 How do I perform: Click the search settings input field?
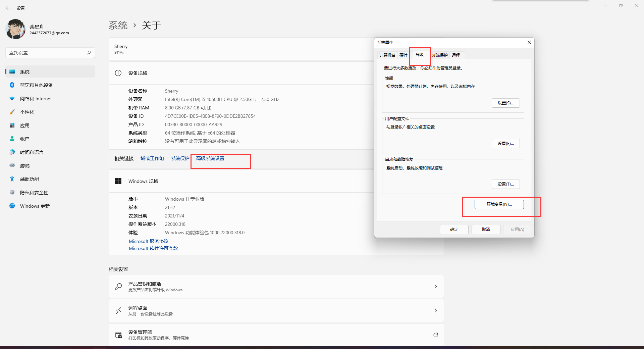point(50,53)
